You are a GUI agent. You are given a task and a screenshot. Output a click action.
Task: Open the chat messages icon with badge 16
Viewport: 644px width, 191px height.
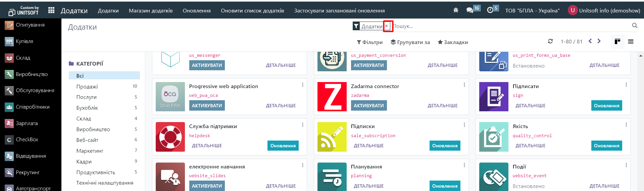[470, 10]
